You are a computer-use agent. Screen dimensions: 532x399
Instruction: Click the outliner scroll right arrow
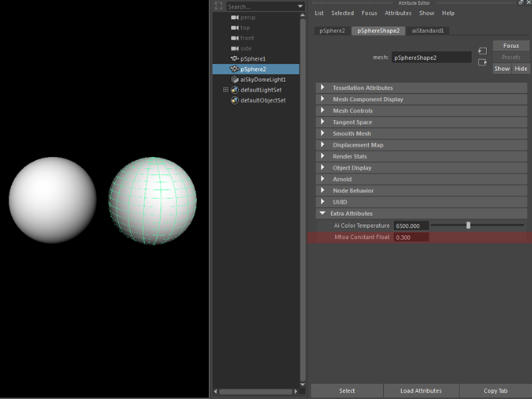coord(296,392)
